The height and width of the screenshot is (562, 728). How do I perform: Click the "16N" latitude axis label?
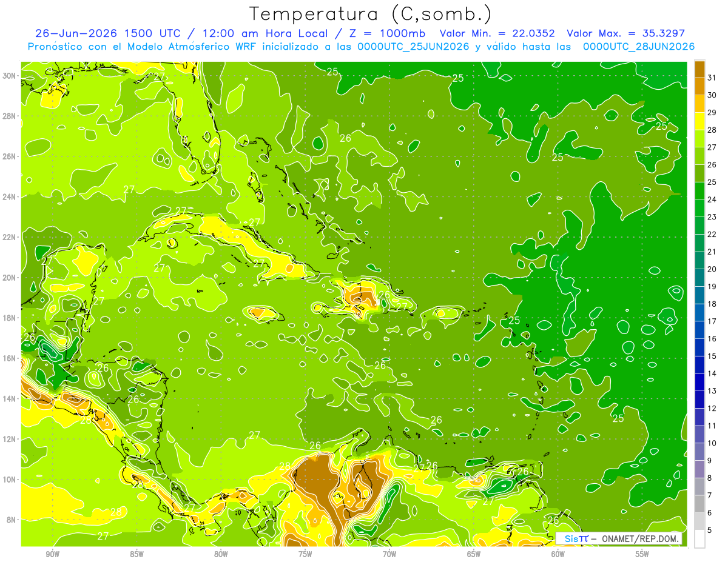[10, 358]
